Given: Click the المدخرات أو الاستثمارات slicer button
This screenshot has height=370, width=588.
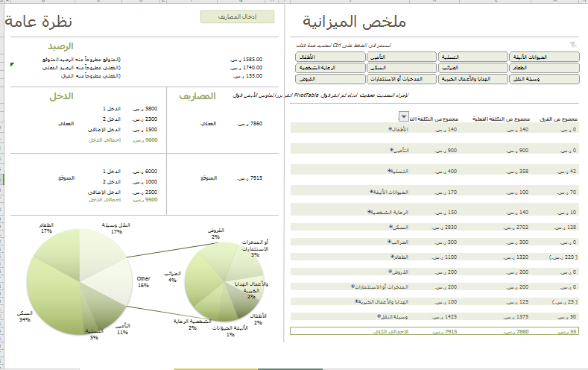Looking at the screenshot, I should pyautogui.click(x=402, y=79).
